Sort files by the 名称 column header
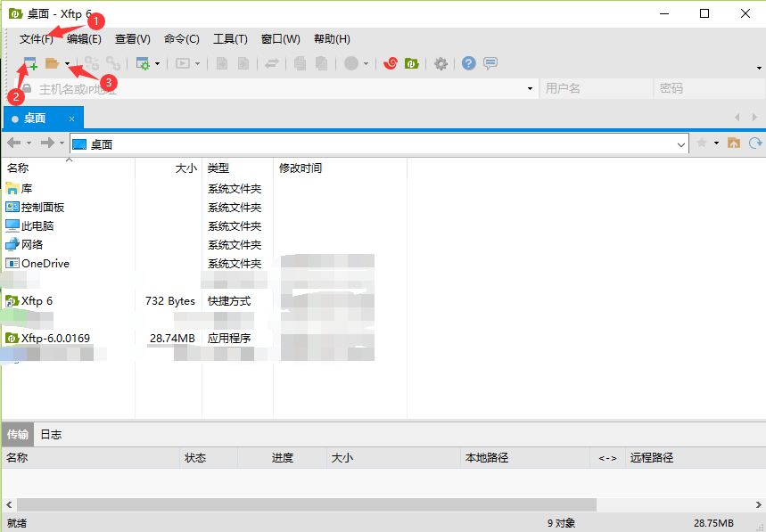The width and height of the screenshot is (766, 532). 69,168
